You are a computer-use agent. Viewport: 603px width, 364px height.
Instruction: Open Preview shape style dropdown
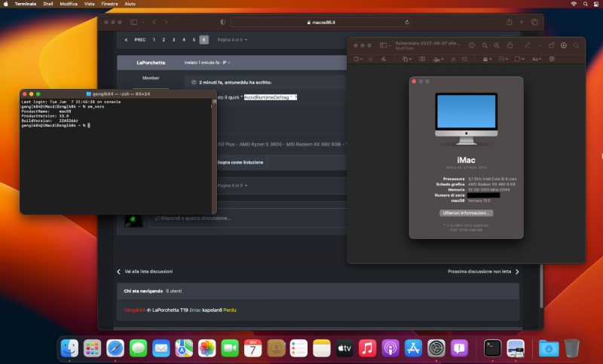[x=487, y=60]
